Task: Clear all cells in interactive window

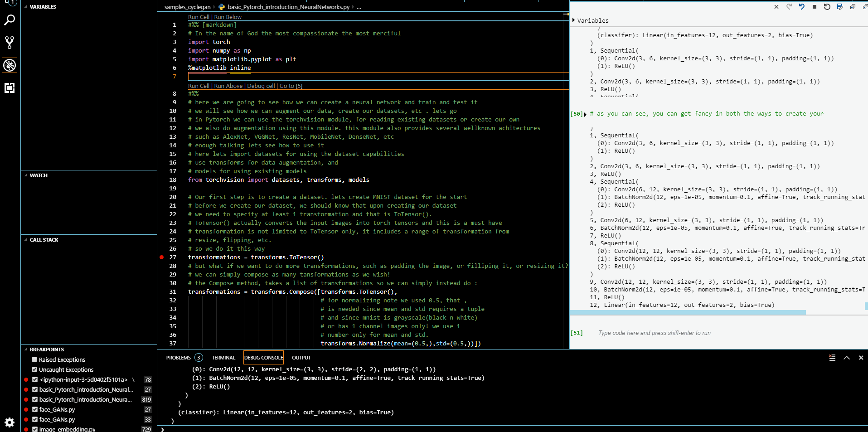Action: point(776,7)
